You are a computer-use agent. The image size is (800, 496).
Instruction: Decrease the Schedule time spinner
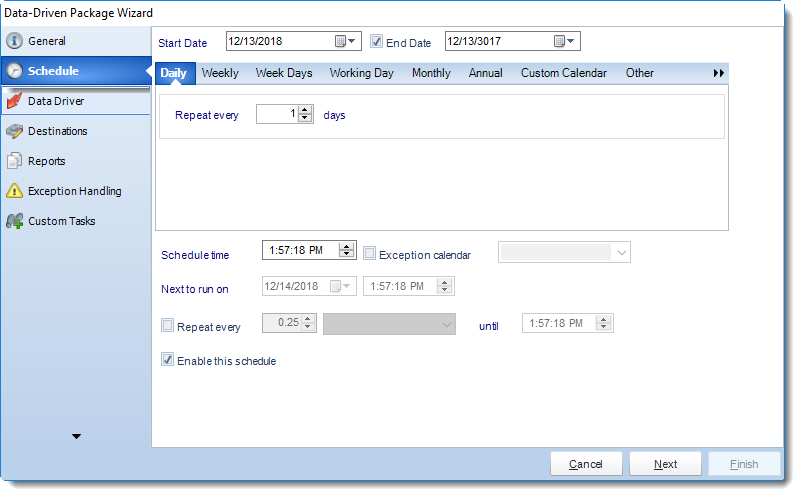click(x=346, y=254)
